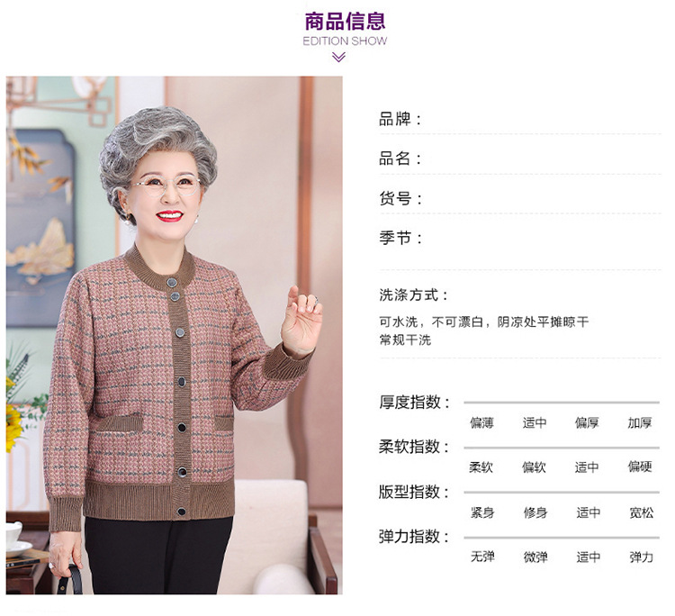Choose 柔软 on the softness index
The image size is (675, 616).
[481, 467]
